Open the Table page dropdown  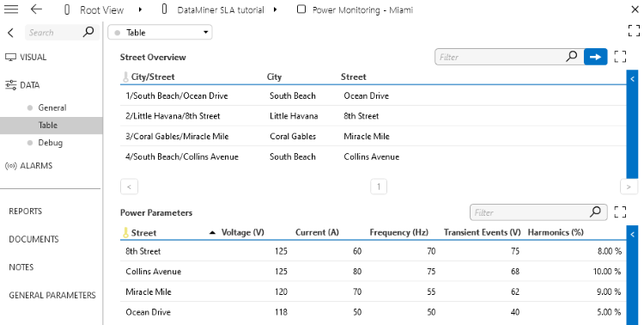tap(160, 33)
